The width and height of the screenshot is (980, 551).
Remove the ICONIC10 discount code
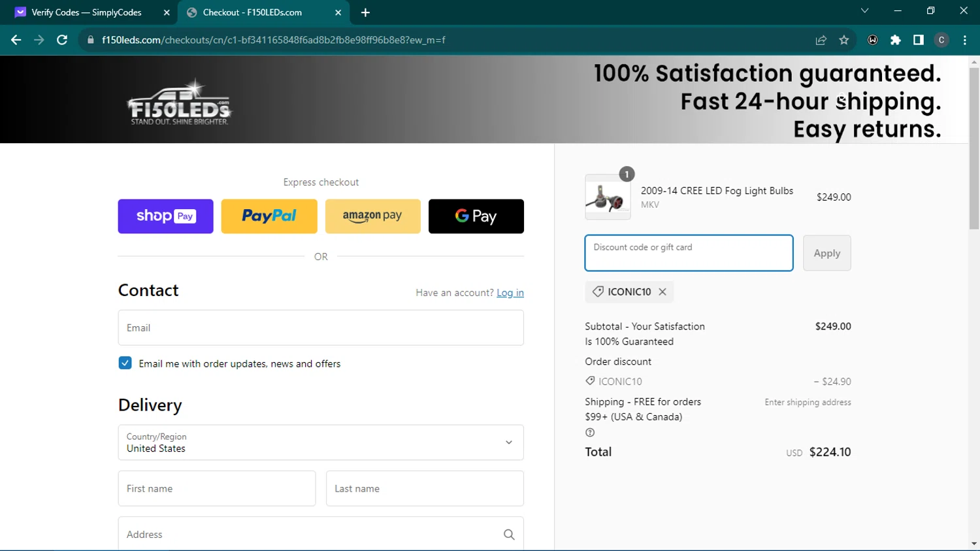click(662, 292)
